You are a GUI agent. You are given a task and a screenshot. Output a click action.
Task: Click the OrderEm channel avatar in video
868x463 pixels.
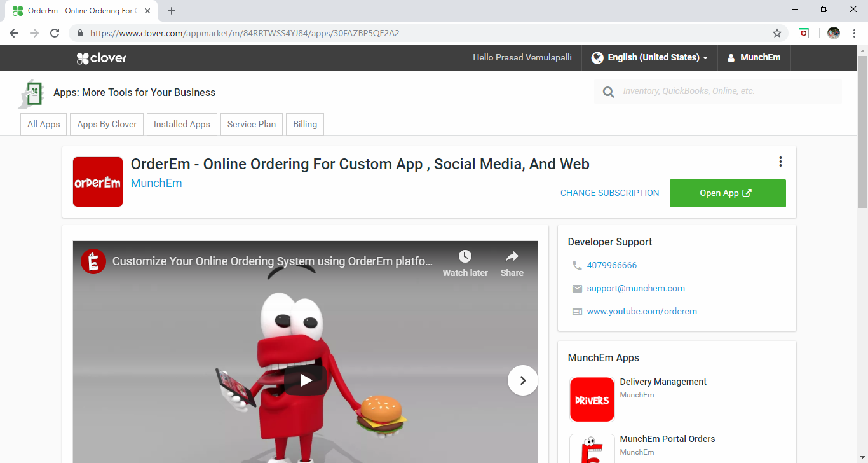point(93,261)
